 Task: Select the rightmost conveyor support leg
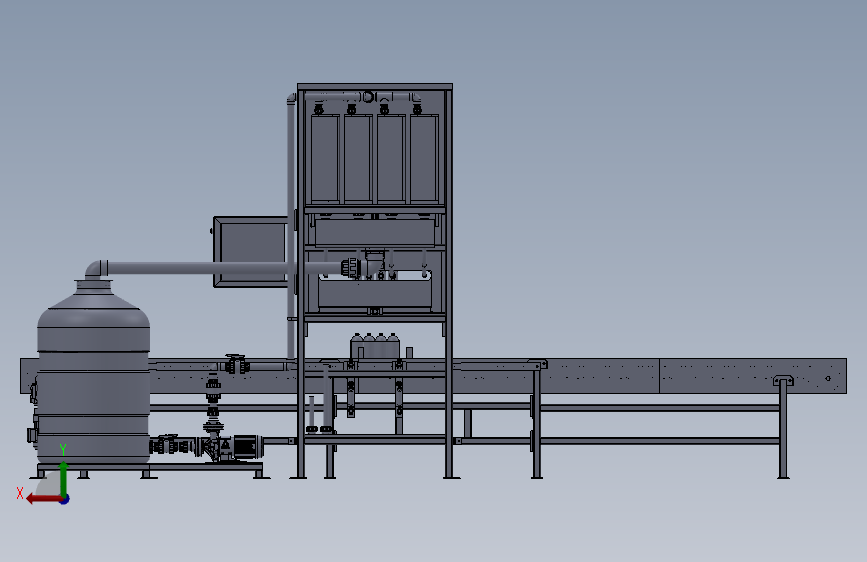783,431
